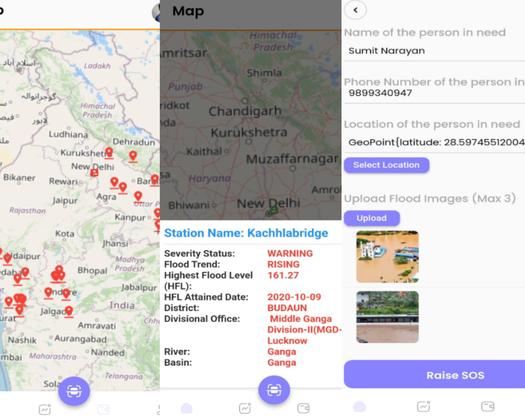Open home tab in SOS form screen
The width and height of the screenshot is (525, 420).
pyautogui.click(x=360, y=407)
